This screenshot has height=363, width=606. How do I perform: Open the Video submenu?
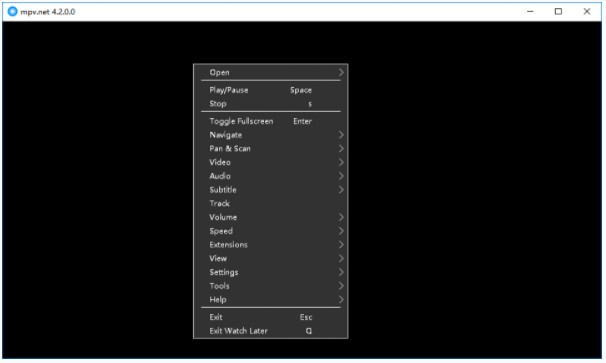pos(271,162)
